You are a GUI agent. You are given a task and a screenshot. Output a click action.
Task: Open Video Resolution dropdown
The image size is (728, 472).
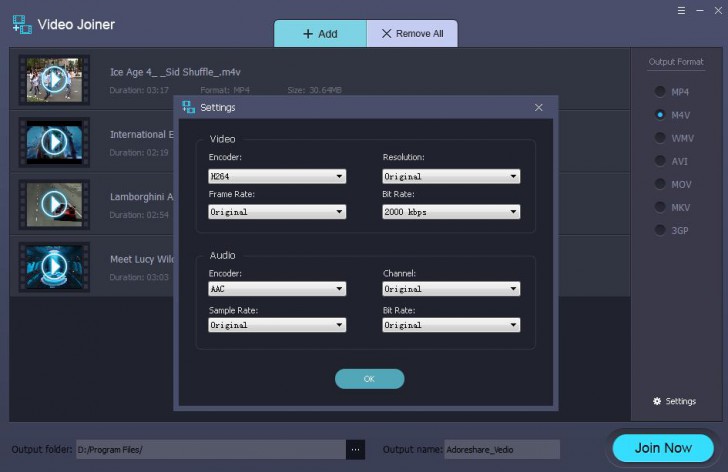point(451,176)
